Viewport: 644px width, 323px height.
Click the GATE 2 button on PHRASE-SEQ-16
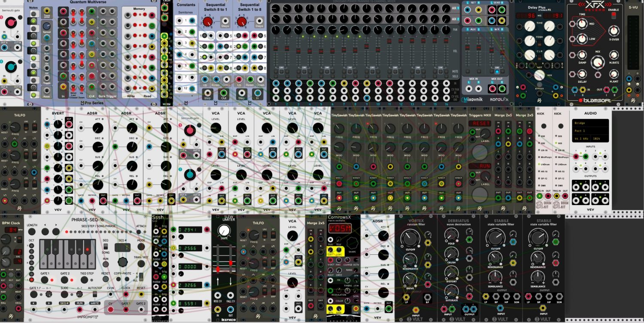point(65,280)
